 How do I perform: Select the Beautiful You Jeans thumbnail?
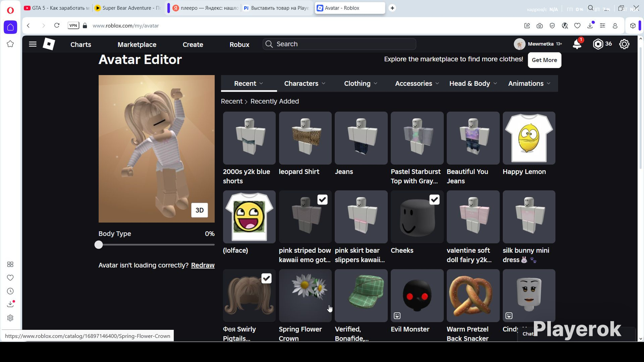pos(473,138)
